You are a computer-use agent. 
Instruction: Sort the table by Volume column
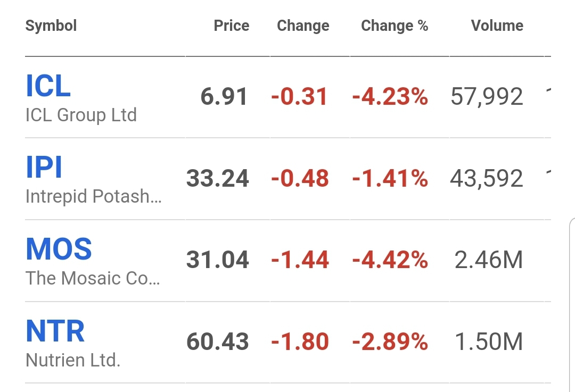click(x=497, y=26)
